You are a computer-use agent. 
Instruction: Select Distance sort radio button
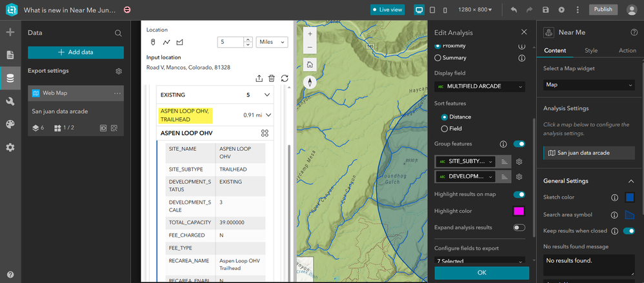click(444, 117)
